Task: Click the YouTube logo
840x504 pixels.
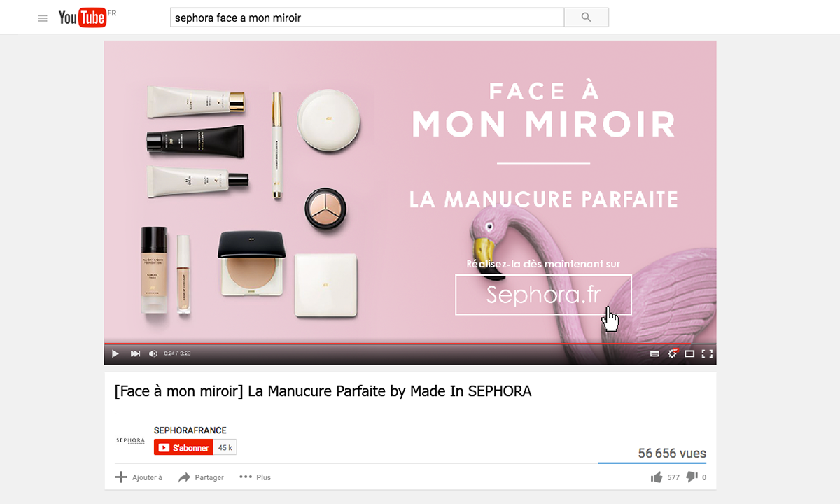Action: [83, 17]
